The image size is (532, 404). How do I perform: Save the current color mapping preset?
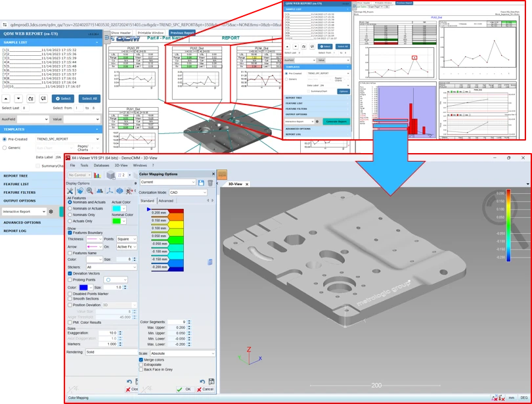click(x=201, y=183)
